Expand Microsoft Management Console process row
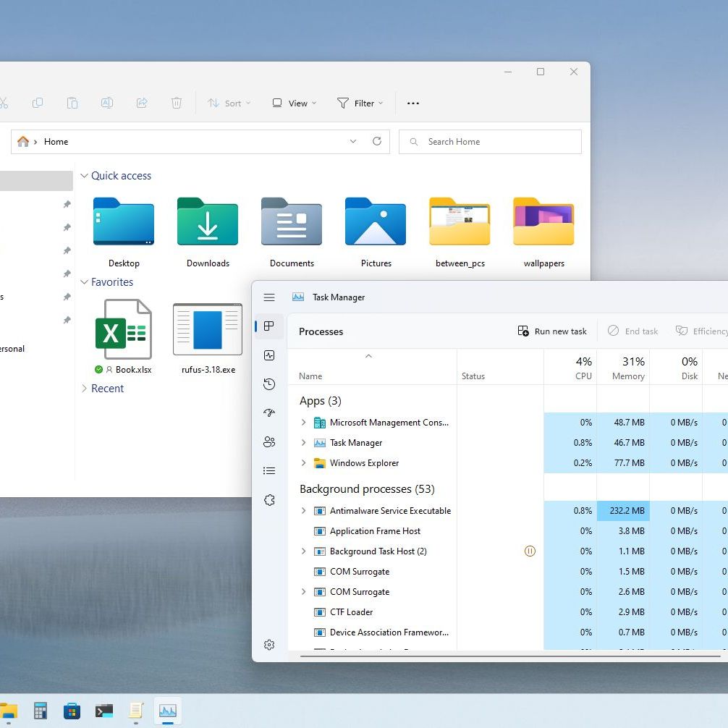The image size is (728, 728). (x=303, y=422)
